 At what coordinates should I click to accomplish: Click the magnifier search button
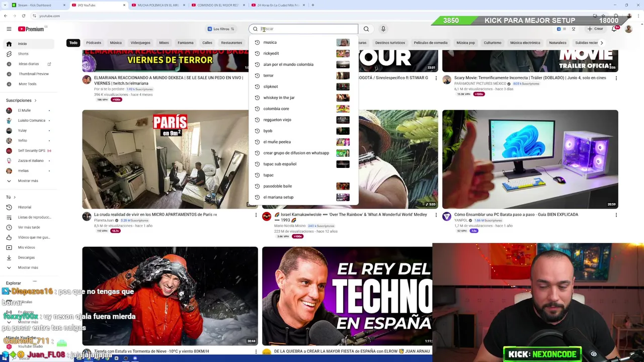point(366,29)
